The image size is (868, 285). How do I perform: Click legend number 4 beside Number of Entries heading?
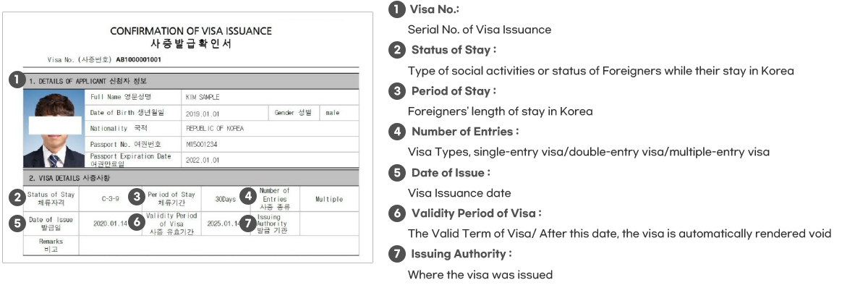(x=396, y=132)
